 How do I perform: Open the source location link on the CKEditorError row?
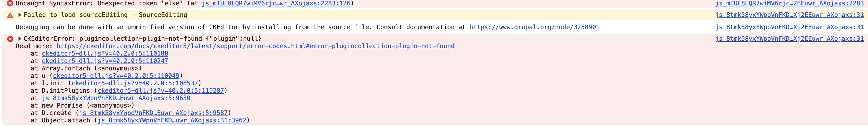point(789,38)
